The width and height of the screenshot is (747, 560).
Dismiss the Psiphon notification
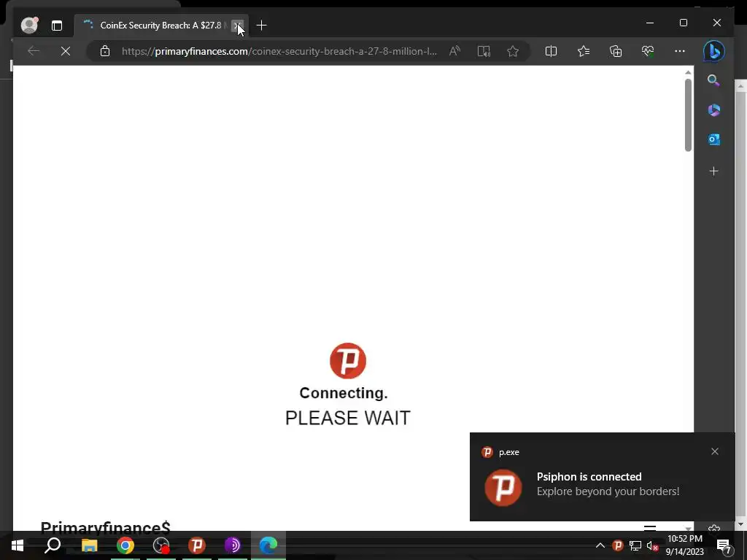(715, 451)
